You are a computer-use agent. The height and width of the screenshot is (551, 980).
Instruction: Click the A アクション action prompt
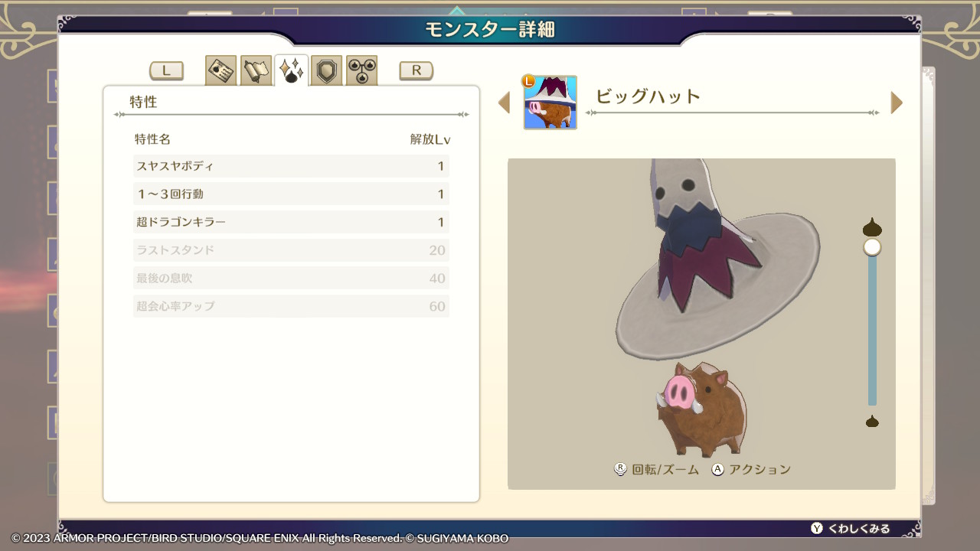pos(751,470)
